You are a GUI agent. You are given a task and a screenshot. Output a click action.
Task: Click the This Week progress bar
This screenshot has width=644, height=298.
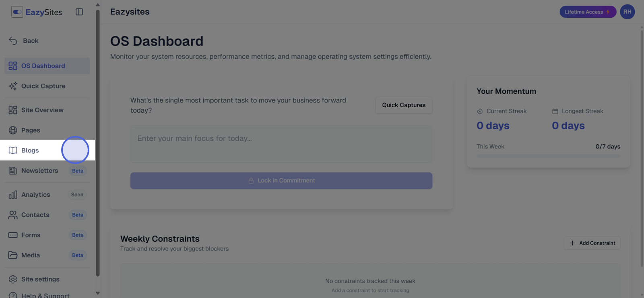click(548, 156)
